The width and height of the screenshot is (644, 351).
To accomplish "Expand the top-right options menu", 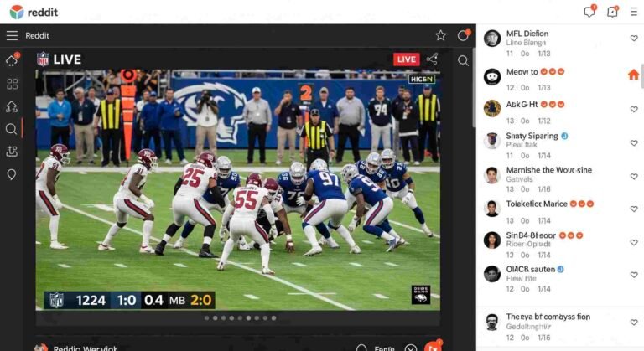I will point(636,11).
